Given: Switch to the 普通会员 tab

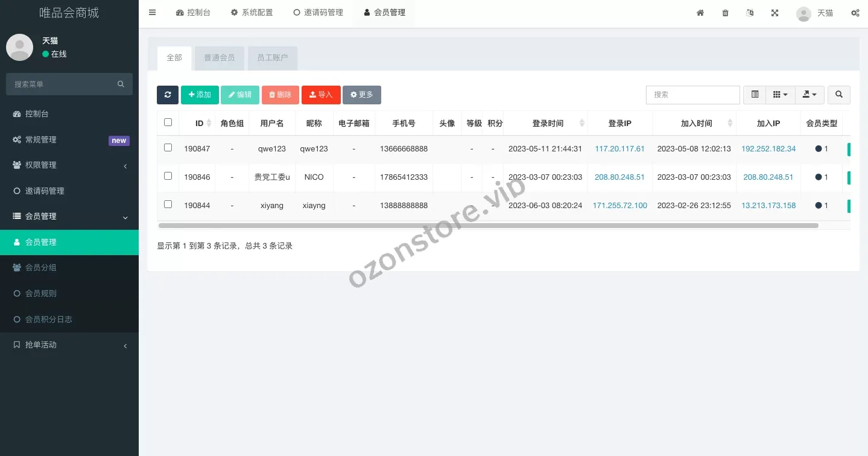Looking at the screenshot, I should [219, 58].
